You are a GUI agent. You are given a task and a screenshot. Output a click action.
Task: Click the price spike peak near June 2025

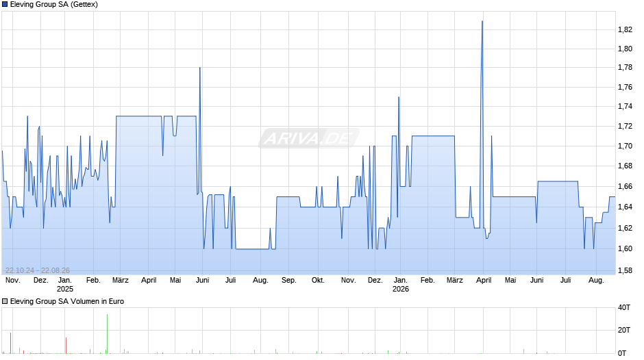(x=200, y=68)
